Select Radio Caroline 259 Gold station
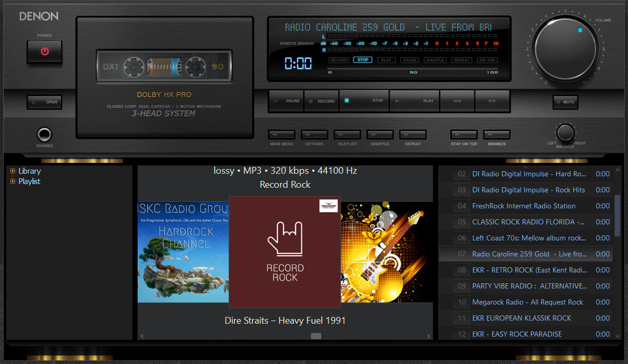This screenshot has height=364, width=628. tap(526, 254)
